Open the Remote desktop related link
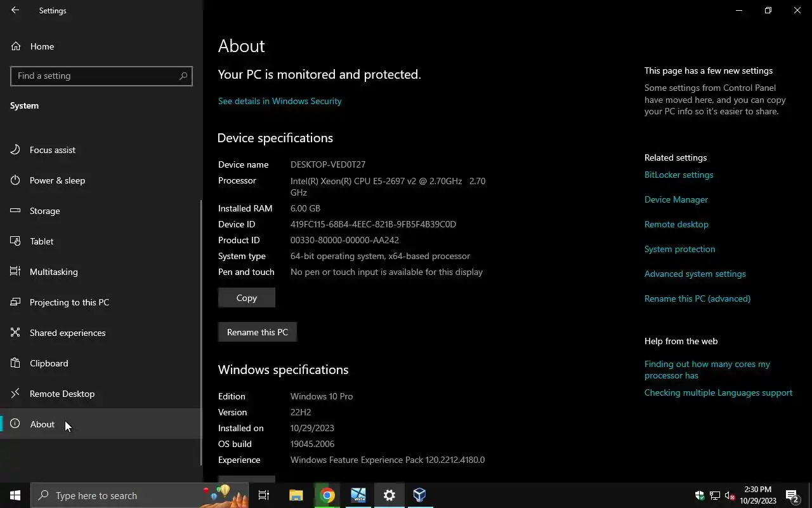Screen dimensions: 812x508 click(676, 224)
